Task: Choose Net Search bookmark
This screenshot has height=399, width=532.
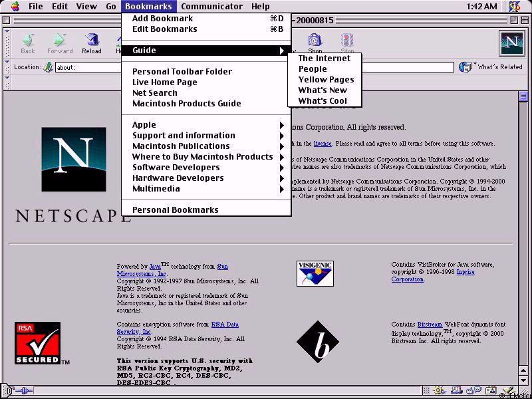Action: [206, 93]
